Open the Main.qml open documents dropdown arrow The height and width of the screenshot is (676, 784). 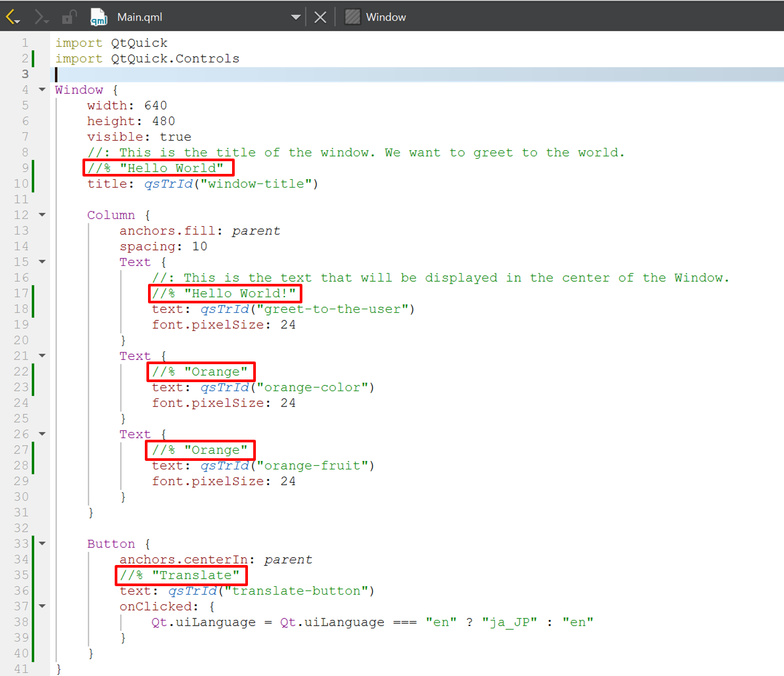296,17
